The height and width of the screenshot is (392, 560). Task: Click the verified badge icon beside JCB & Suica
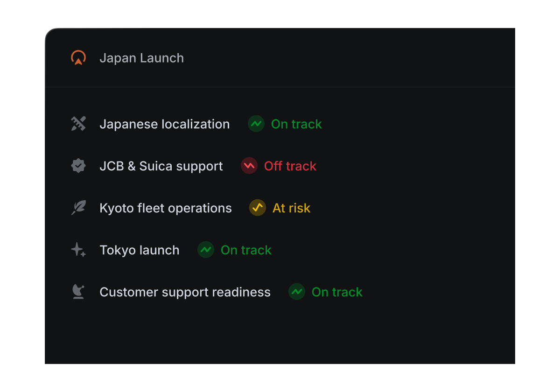pyautogui.click(x=78, y=166)
